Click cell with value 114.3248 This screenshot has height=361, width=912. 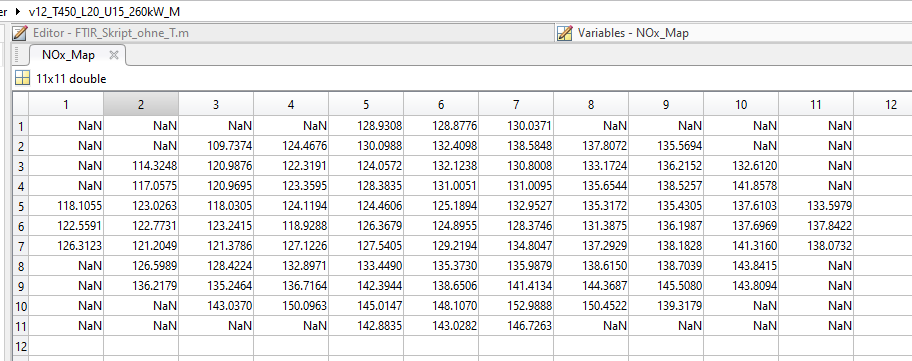(x=141, y=166)
